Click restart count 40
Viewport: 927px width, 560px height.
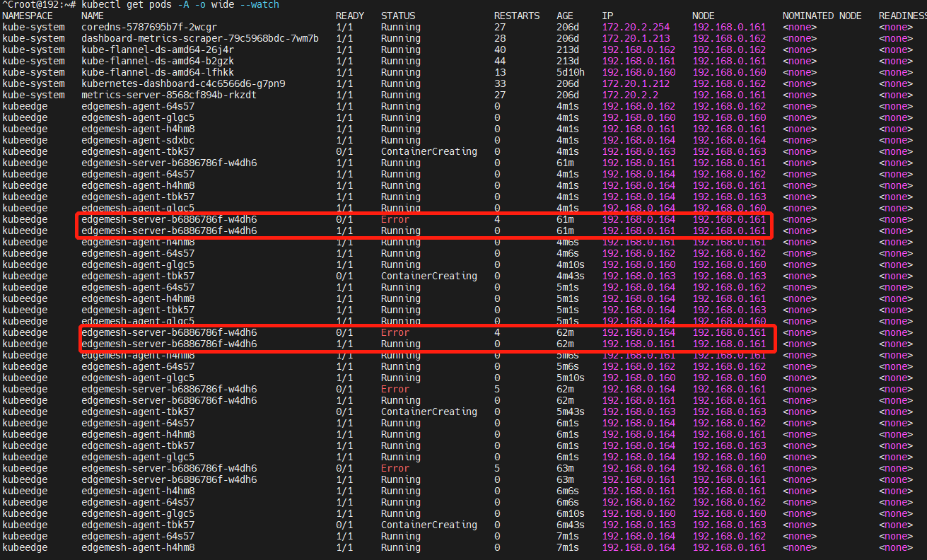pos(500,49)
